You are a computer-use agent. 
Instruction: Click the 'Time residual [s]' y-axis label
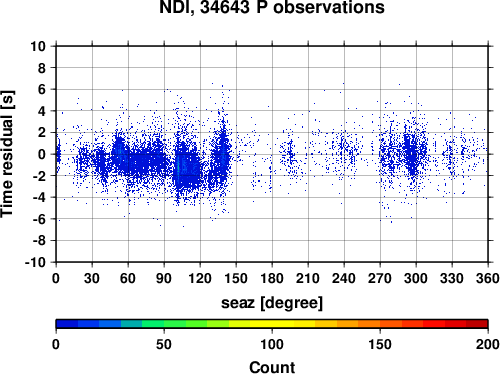coord(7,154)
